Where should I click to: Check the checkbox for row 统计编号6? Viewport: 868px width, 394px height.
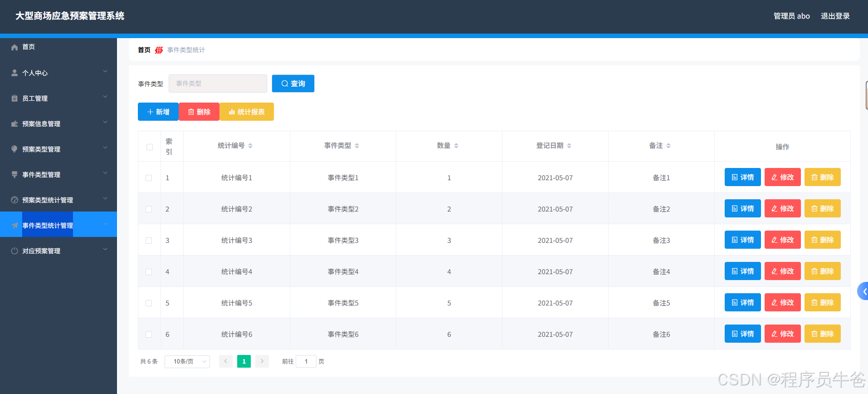(x=149, y=335)
